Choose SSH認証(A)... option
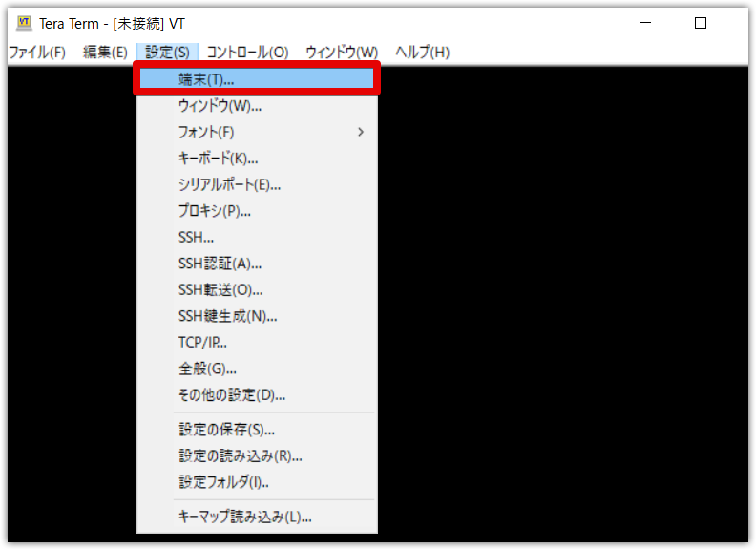756x550 pixels. click(257, 264)
